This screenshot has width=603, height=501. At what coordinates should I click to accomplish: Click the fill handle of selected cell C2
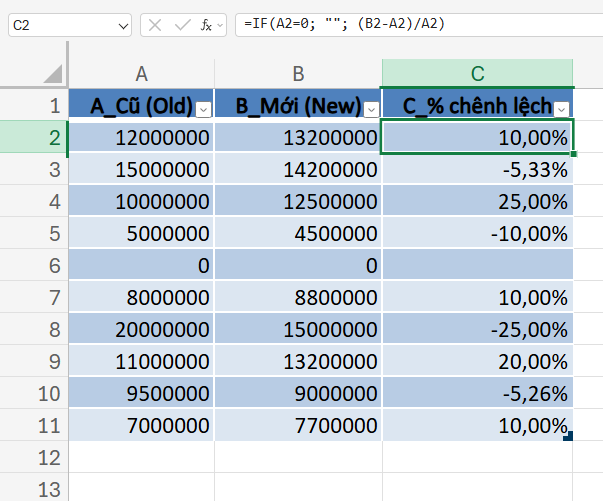click(x=573, y=154)
